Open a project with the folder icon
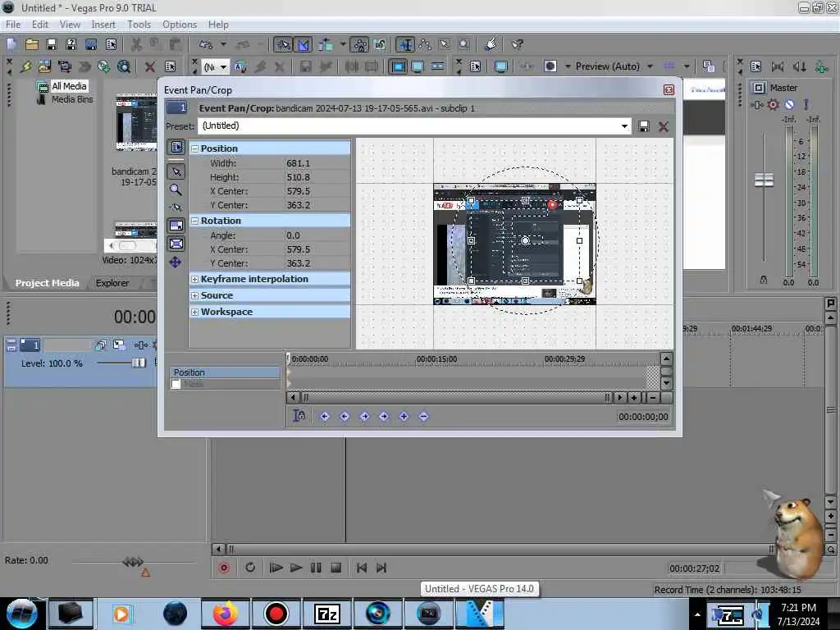The image size is (840, 630). [32, 44]
